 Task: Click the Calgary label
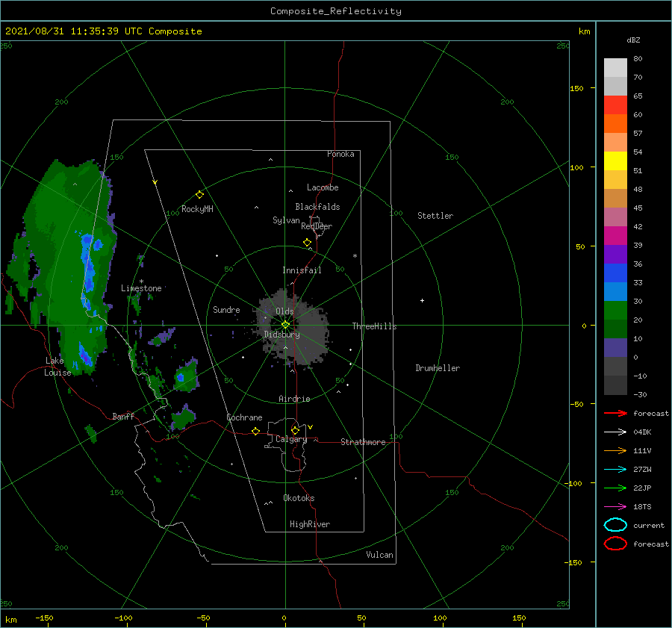291,439
